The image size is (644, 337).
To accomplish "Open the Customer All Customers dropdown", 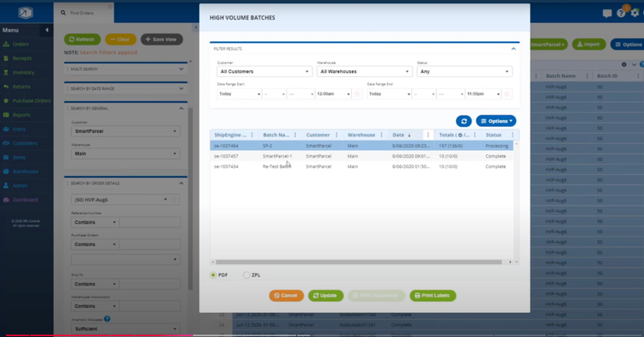I will tap(264, 71).
